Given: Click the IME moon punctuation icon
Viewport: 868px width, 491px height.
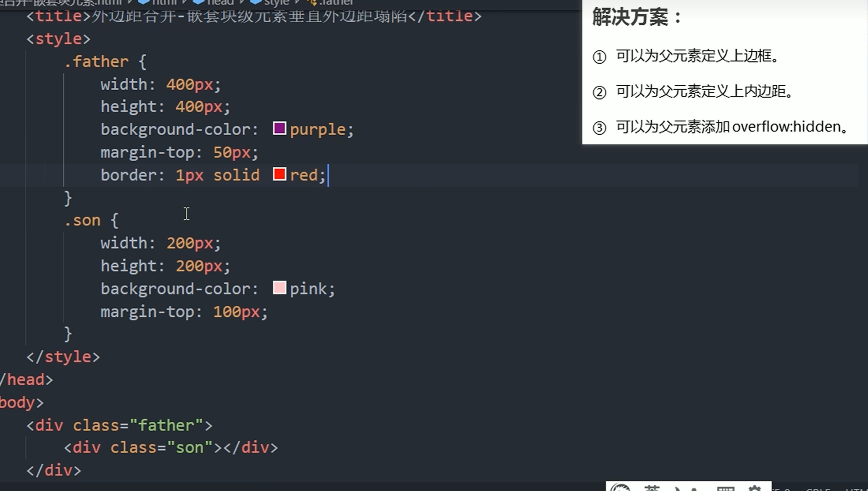Looking at the screenshot, I should pos(677,488).
